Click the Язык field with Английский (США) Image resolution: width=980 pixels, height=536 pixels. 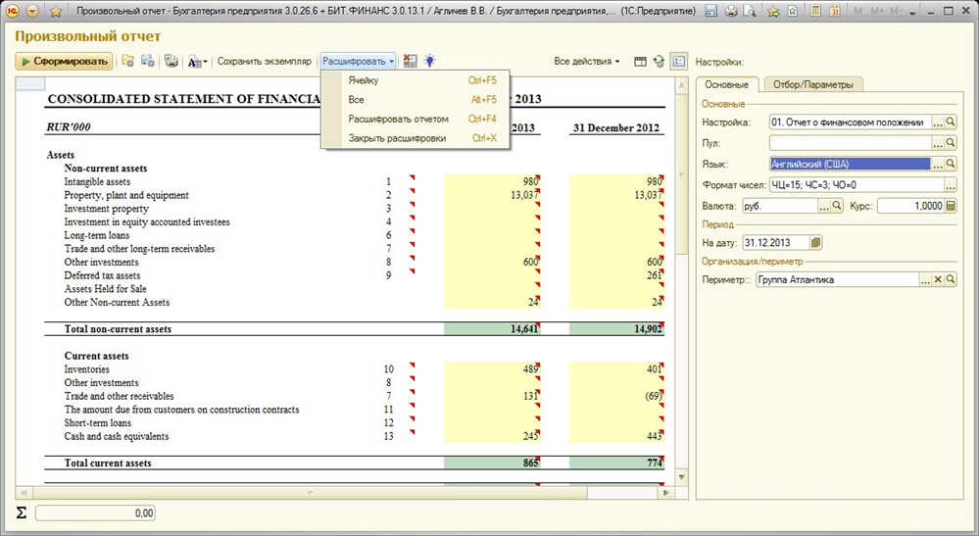click(x=850, y=164)
